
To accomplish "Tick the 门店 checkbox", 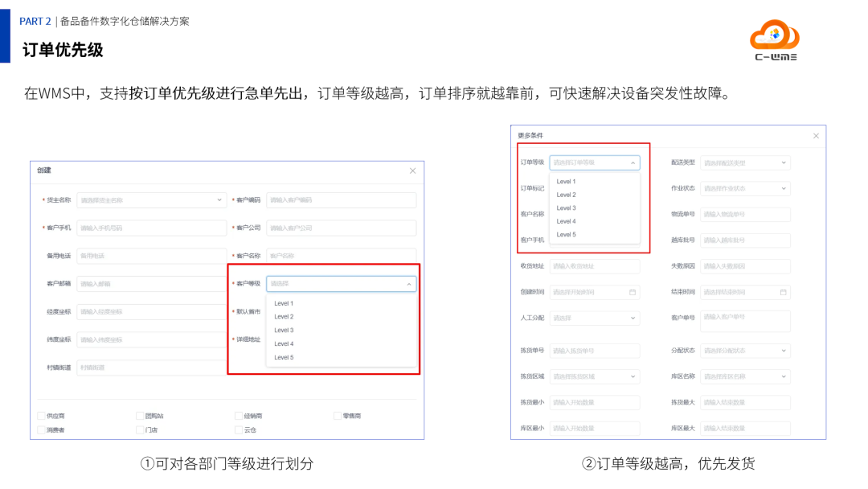I will [x=140, y=429].
